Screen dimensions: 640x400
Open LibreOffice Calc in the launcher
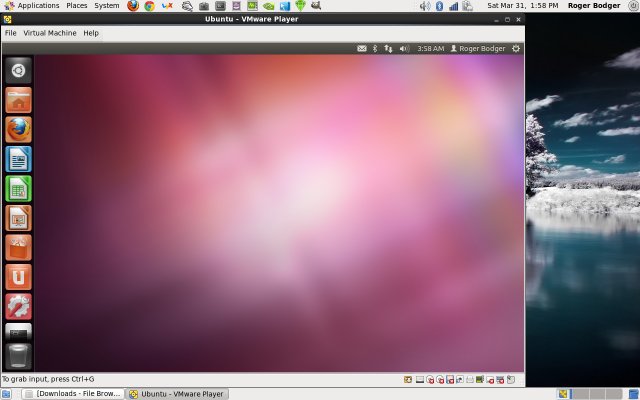pyautogui.click(x=18, y=188)
